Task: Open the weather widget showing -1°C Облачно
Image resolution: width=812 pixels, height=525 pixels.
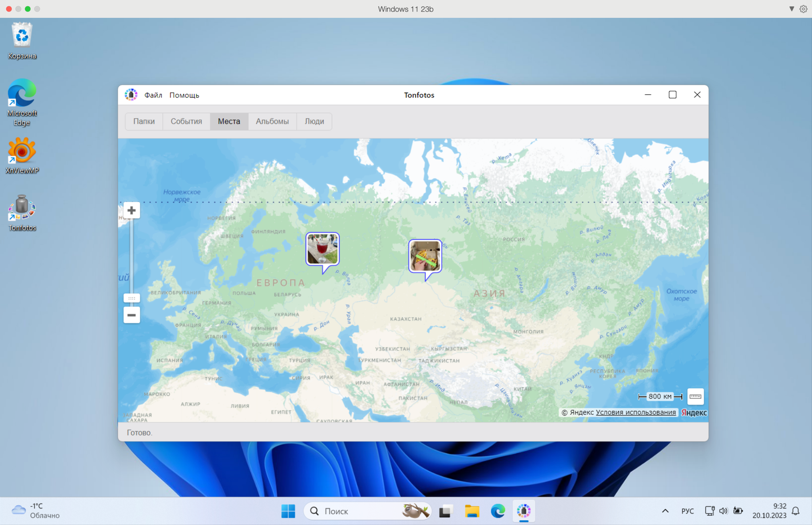Action: coord(36,511)
